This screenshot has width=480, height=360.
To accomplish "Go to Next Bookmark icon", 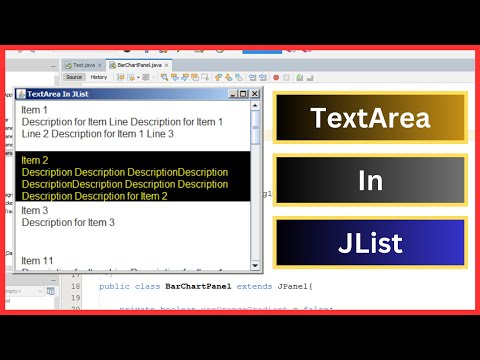I will point(228,77).
